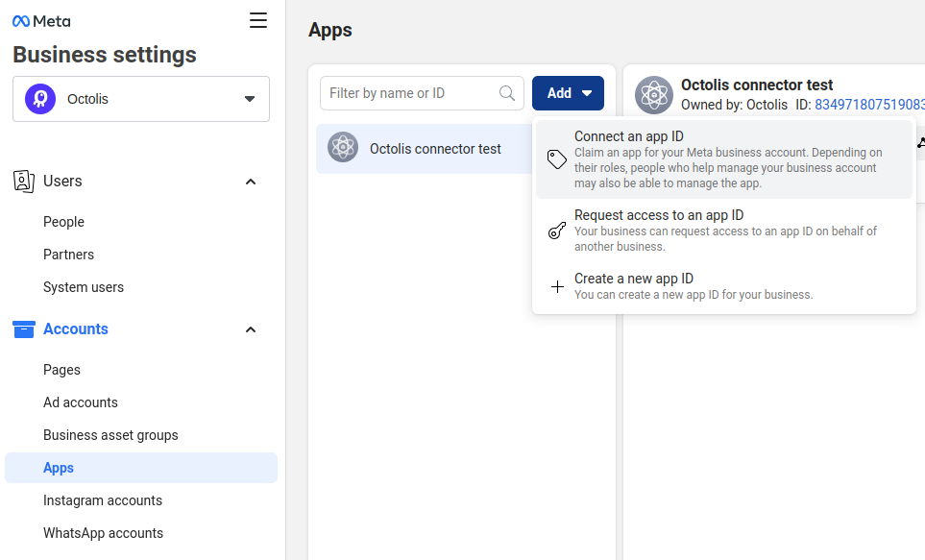Open the Octolis business account dropdown
Viewport: 925px width, 560px height.
tap(141, 99)
